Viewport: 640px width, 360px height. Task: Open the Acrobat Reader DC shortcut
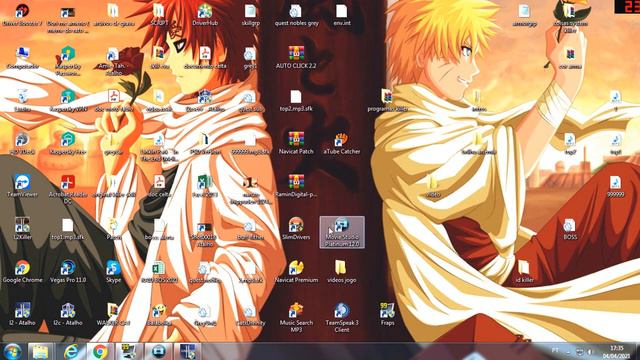coord(68,189)
